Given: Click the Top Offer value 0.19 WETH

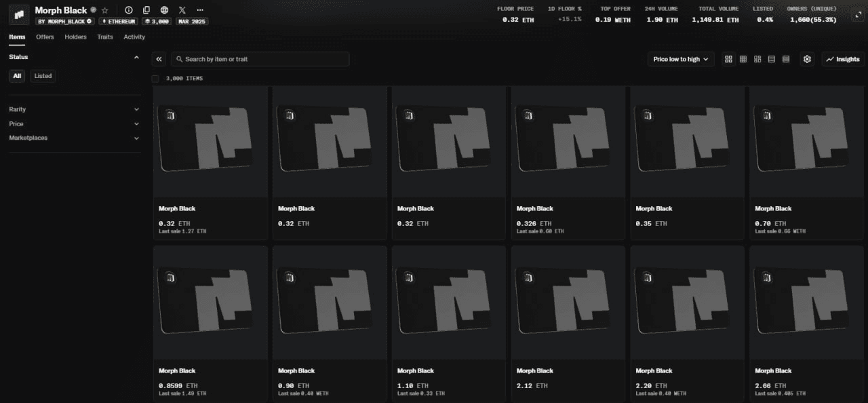Looking at the screenshot, I should click(x=613, y=20).
